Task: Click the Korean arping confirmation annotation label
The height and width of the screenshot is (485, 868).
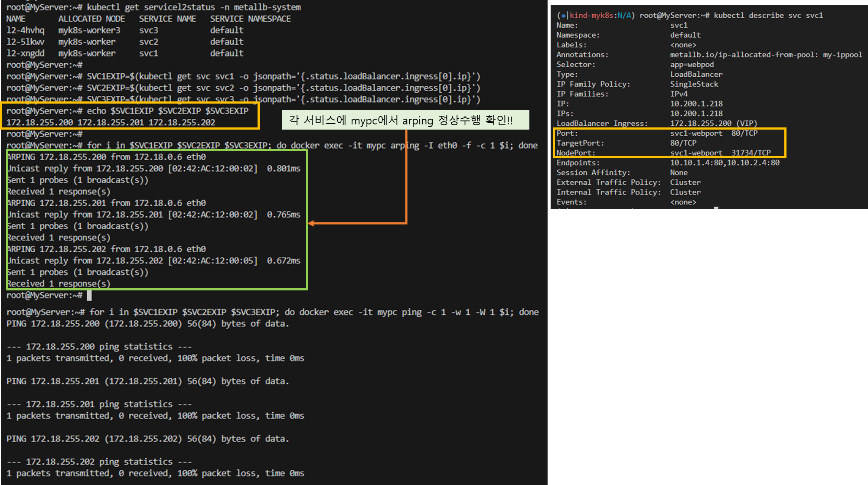Action: [x=405, y=120]
